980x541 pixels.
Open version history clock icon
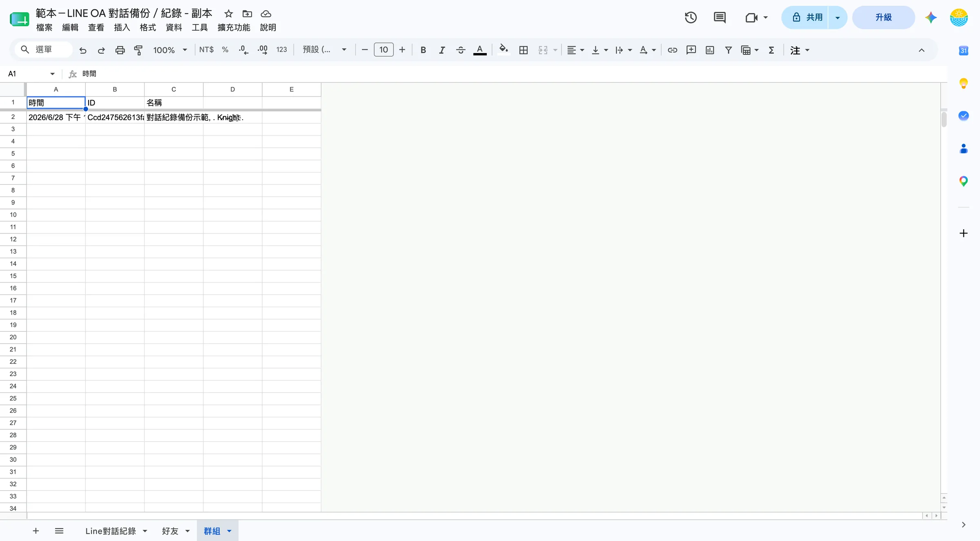coord(690,18)
